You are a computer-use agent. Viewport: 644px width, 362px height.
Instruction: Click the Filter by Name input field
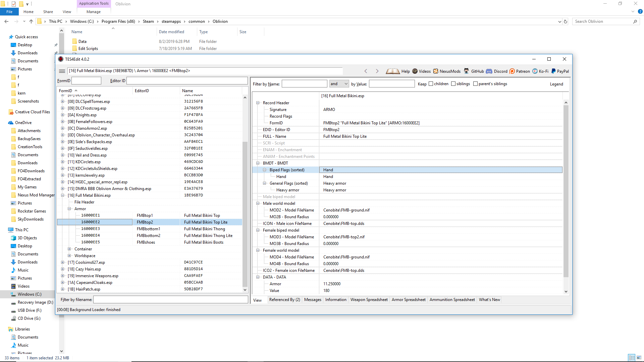[305, 84]
